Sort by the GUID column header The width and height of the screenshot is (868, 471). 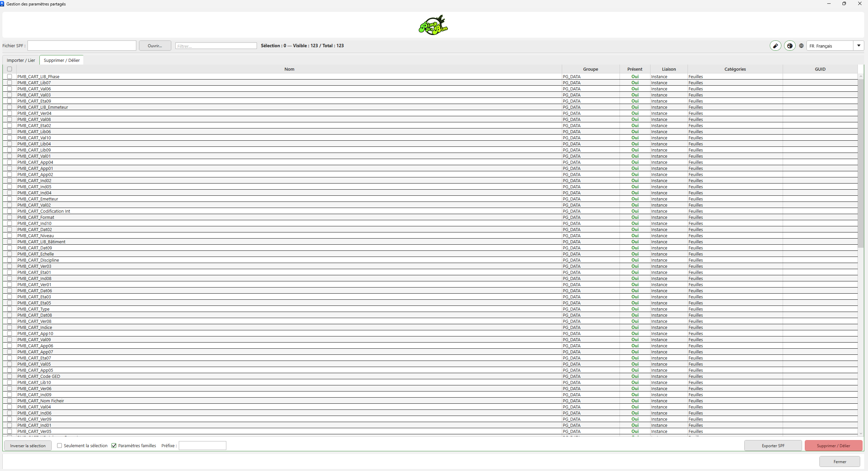point(820,69)
